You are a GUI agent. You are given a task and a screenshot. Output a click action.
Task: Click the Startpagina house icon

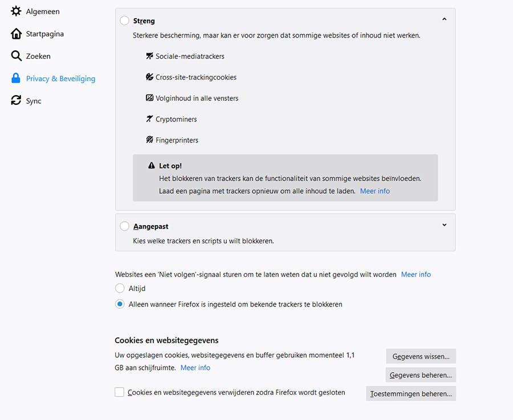(16, 34)
